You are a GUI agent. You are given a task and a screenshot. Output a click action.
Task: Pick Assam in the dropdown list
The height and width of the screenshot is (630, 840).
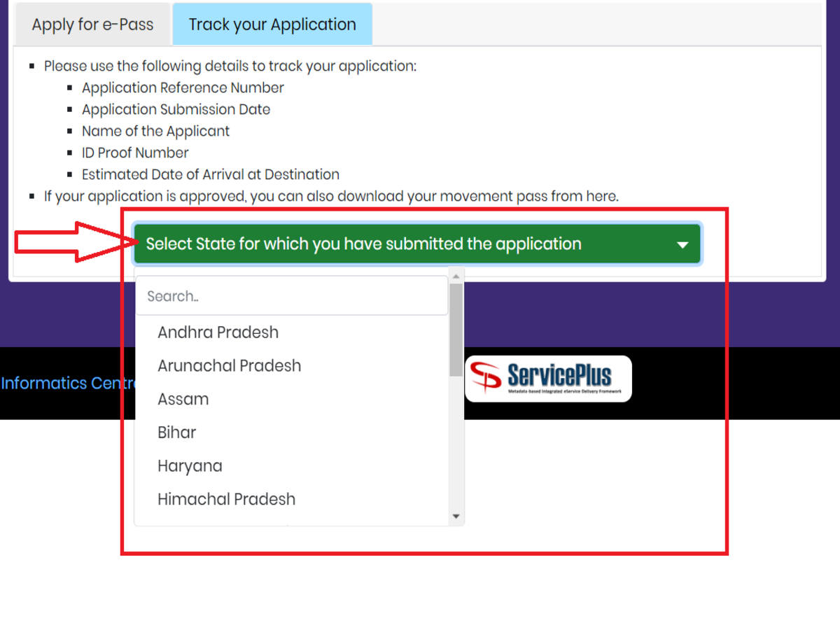tap(183, 400)
